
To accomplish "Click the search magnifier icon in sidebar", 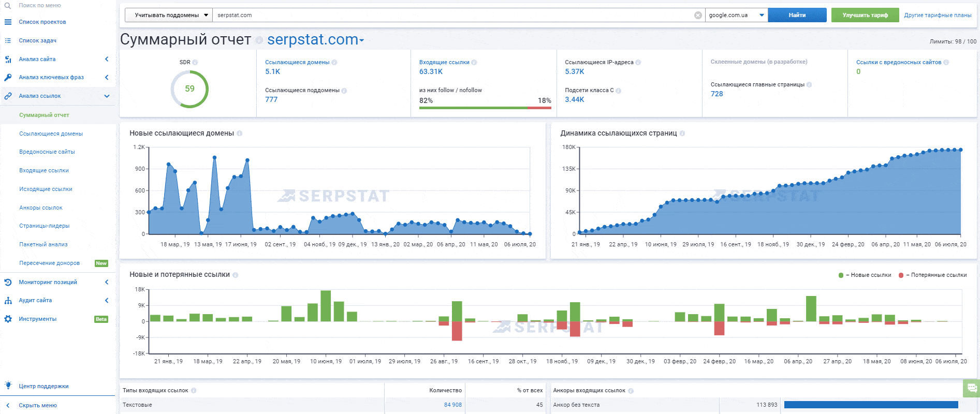I will (x=8, y=6).
